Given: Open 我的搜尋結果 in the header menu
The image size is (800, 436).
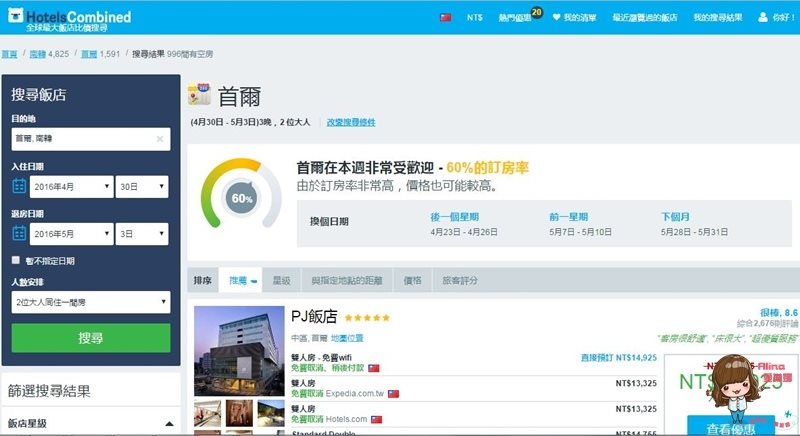Looking at the screenshot, I should pos(718,17).
